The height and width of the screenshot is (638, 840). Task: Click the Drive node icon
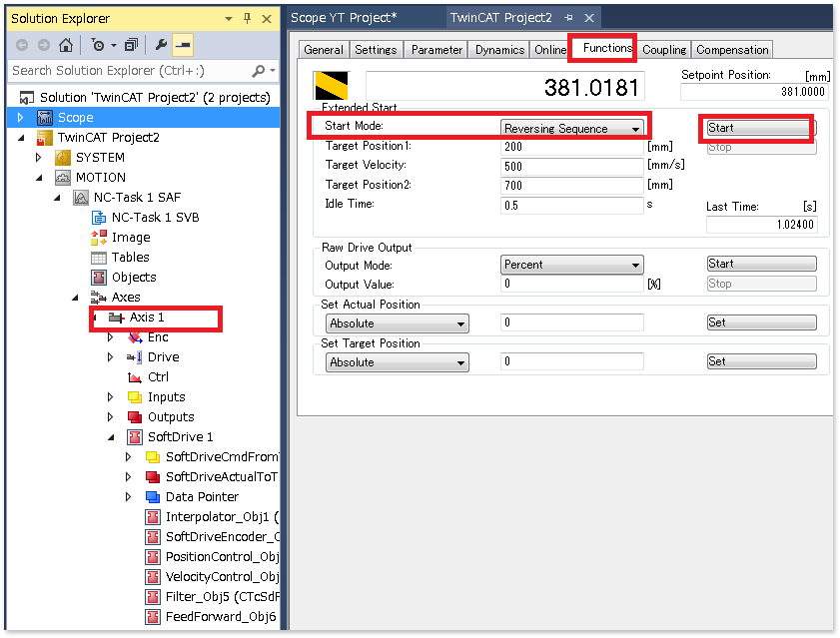[x=135, y=357]
